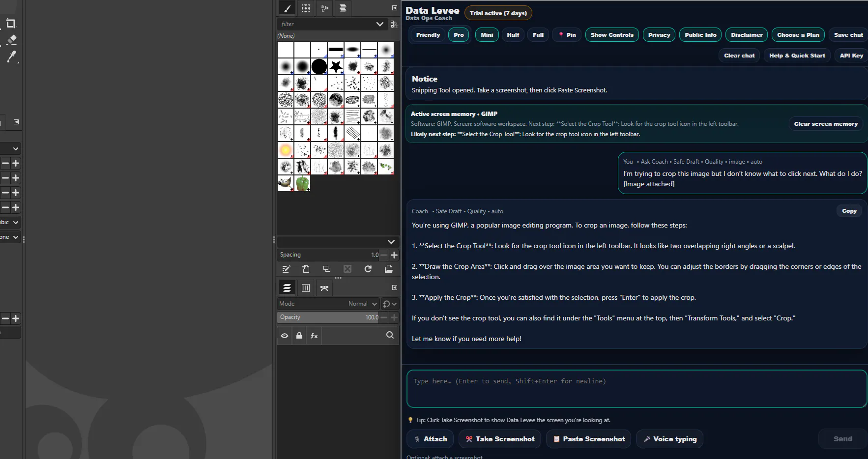Select the solid black star brush

pyautogui.click(x=336, y=66)
